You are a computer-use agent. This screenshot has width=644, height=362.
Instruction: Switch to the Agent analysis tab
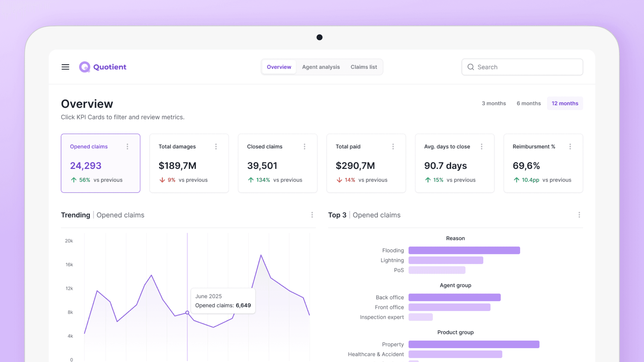(x=321, y=67)
